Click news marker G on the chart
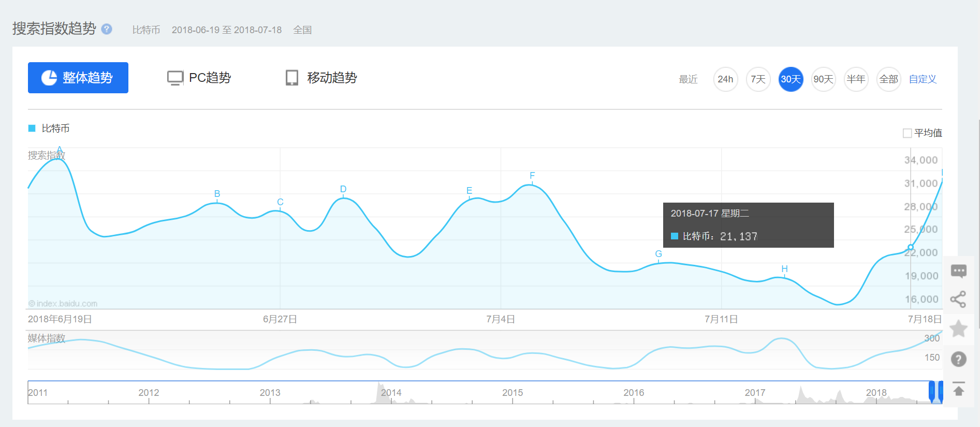The width and height of the screenshot is (980, 427). (659, 254)
